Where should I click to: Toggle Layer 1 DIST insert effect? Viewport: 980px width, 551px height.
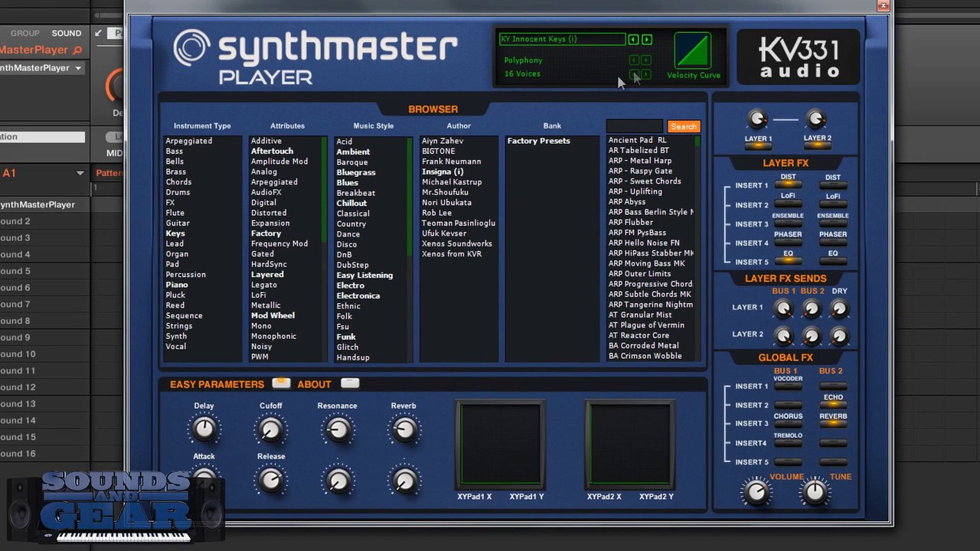click(789, 184)
